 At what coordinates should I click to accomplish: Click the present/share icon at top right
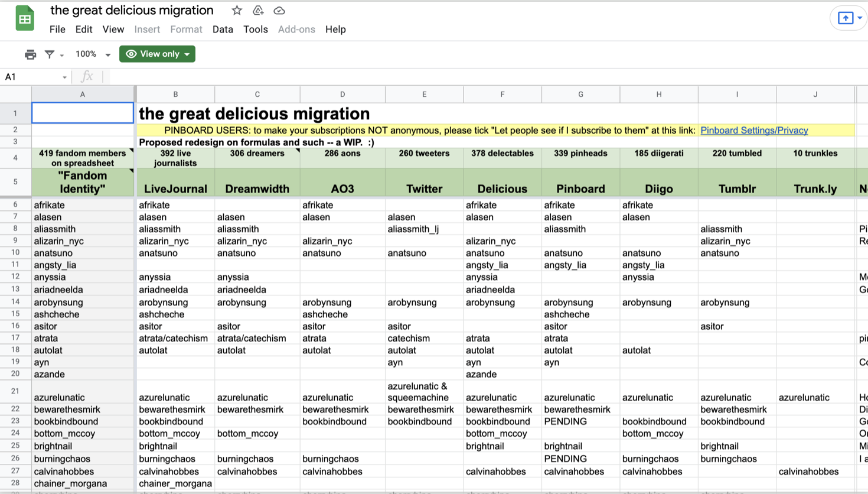(x=846, y=18)
